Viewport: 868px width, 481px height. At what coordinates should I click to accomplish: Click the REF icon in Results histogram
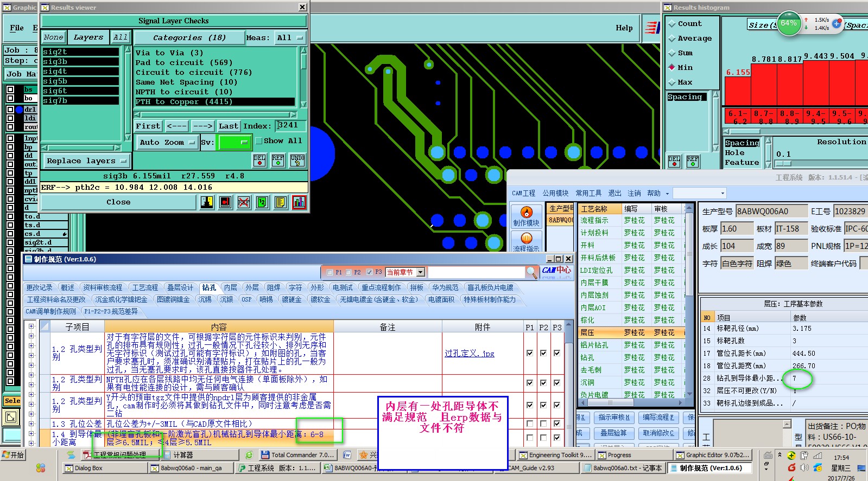point(693,161)
